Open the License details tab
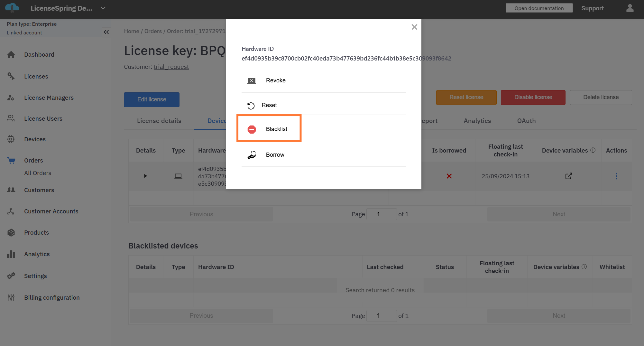Viewport: 644px width, 346px height. click(x=159, y=121)
